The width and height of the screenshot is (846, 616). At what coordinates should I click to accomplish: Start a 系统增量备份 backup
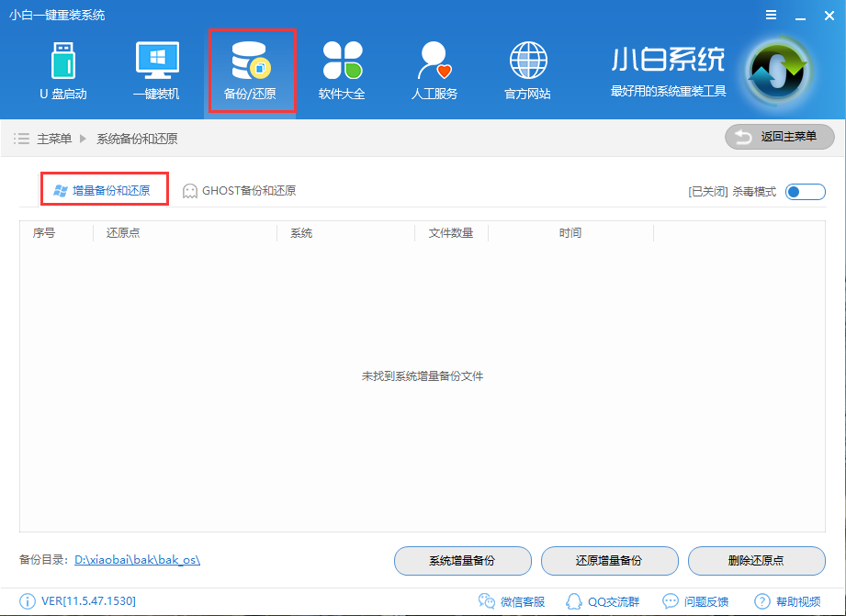click(x=462, y=561)
